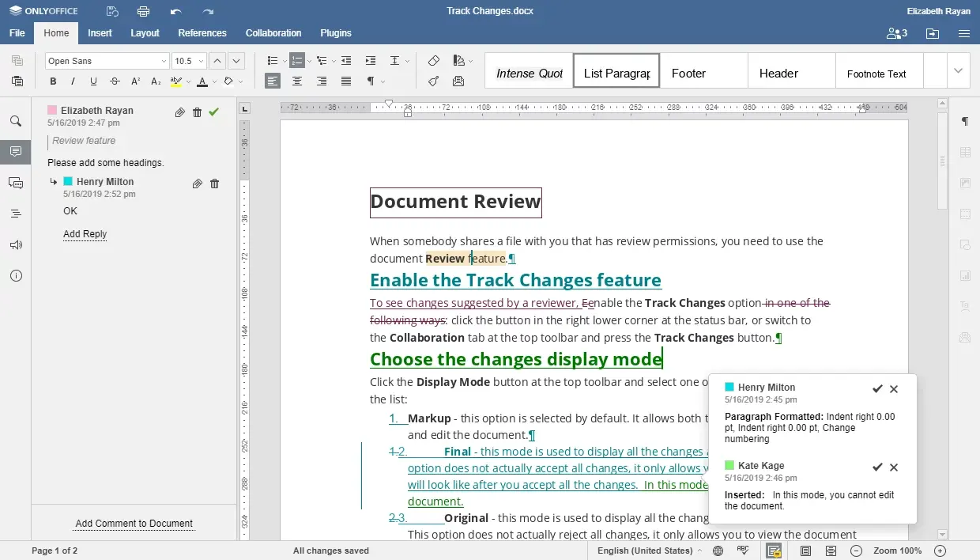Open the Open Sans font name dropdown

pyautogui.click(x=164, y=61)
